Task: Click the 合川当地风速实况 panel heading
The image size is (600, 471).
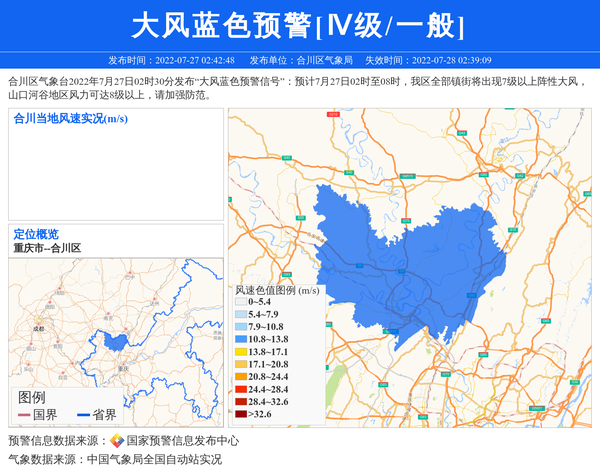Action: click(x=70, y=118)
